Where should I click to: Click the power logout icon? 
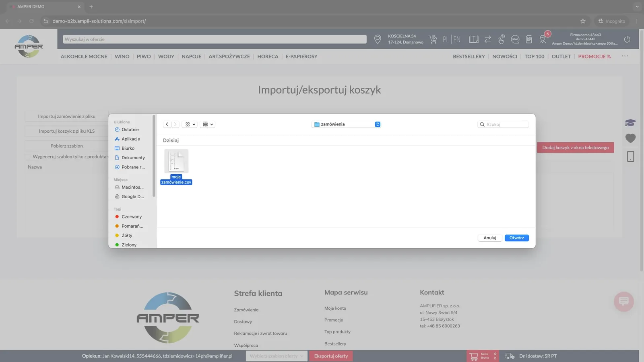pyautogui.click(x=627, y=39)
